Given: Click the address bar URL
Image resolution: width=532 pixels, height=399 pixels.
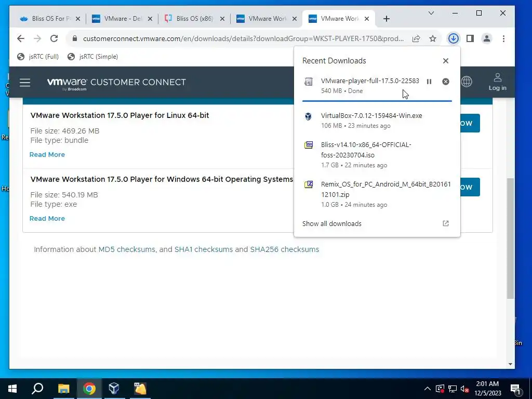Looking at the screenshot, I should [243, 38].
